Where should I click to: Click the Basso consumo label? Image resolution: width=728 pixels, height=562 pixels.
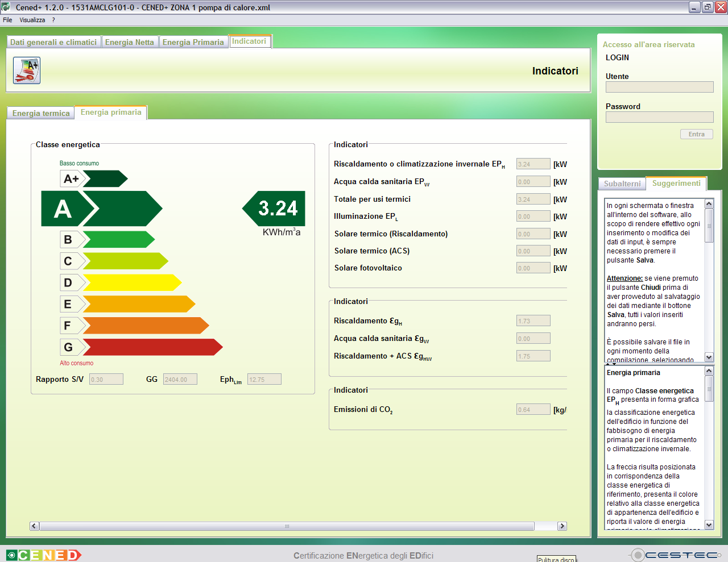pyautogui.click(x=79, y=163)
